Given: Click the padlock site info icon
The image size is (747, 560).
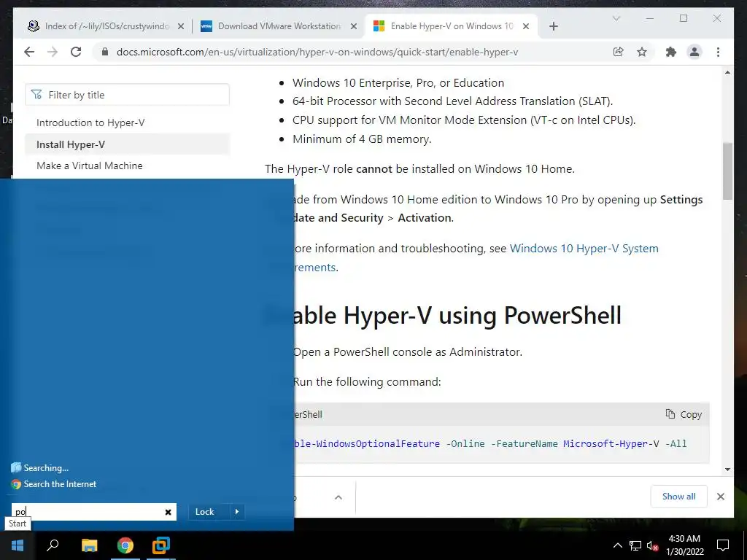Looking at the screenshot, I should 105,52.
